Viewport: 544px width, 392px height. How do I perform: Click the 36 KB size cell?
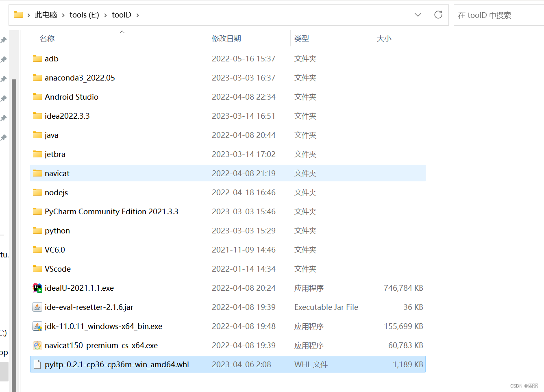coord(413,307)
